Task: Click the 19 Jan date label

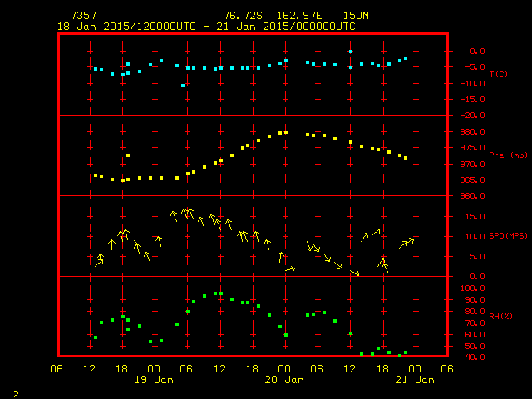Action: (x=154, y=380)
